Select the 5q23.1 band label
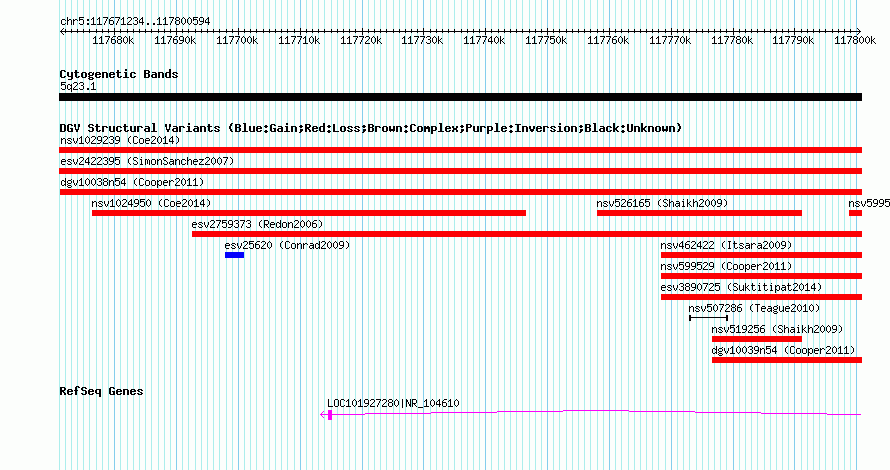 (78, 86)
